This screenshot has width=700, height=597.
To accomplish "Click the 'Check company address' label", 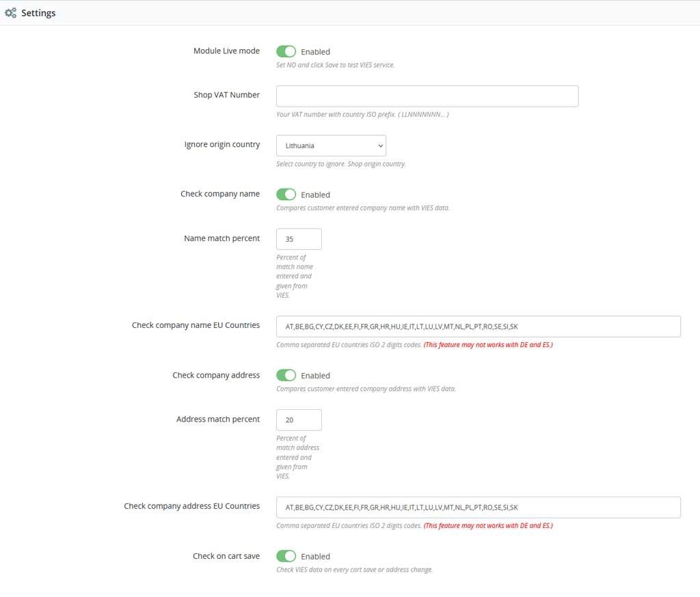I will 216,375.
